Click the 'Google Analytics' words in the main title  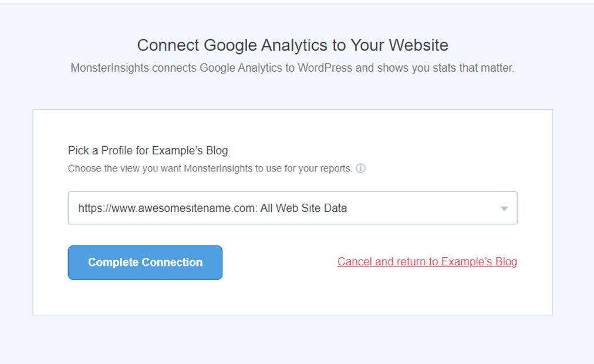(x=266, y=45)
